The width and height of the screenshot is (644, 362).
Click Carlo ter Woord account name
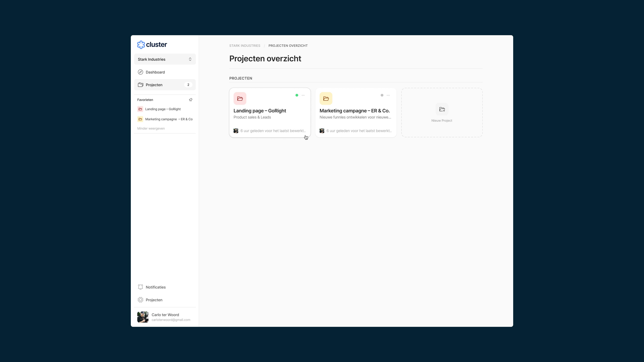pyautogui.click(x=165, y=315)
